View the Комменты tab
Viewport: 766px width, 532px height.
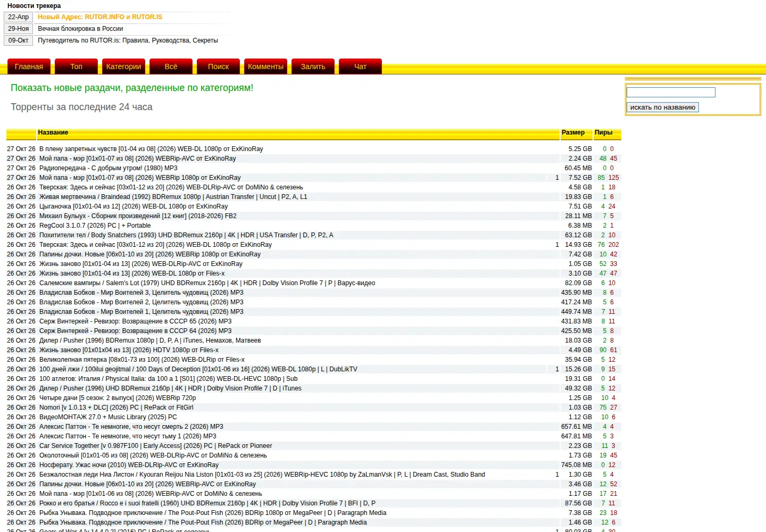point(265,66)
